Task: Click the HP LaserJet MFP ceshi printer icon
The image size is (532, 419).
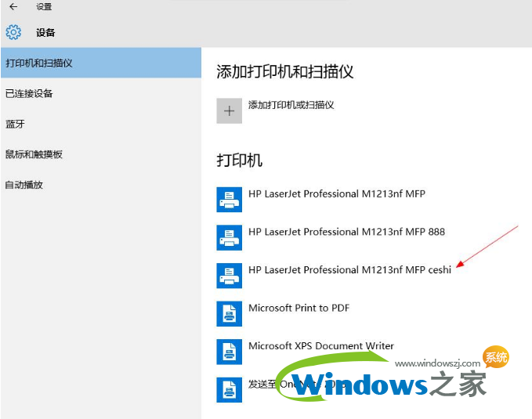Action: [230, 276]
